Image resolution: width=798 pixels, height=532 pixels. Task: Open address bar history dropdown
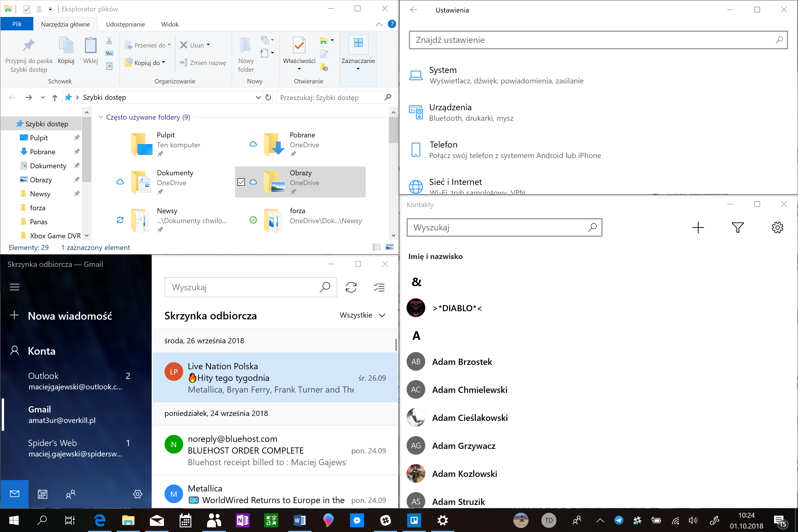tap(258, 97)
